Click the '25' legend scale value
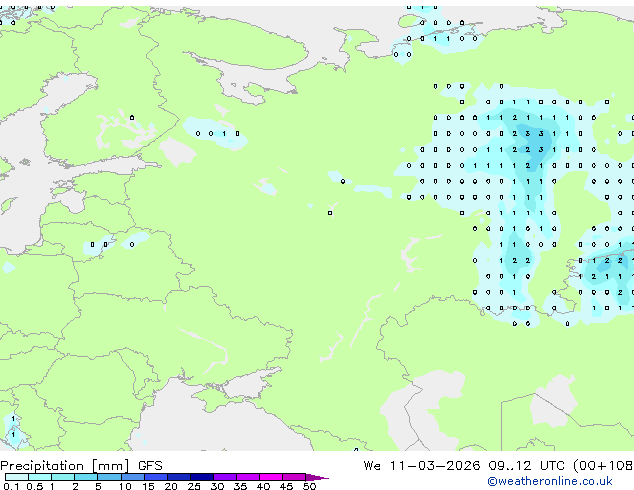 coord(194,486)
